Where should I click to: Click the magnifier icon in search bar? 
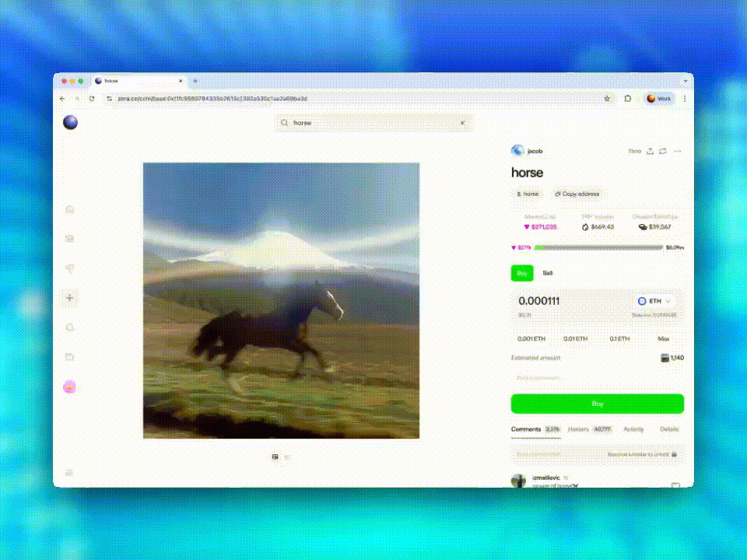[285, 123]
